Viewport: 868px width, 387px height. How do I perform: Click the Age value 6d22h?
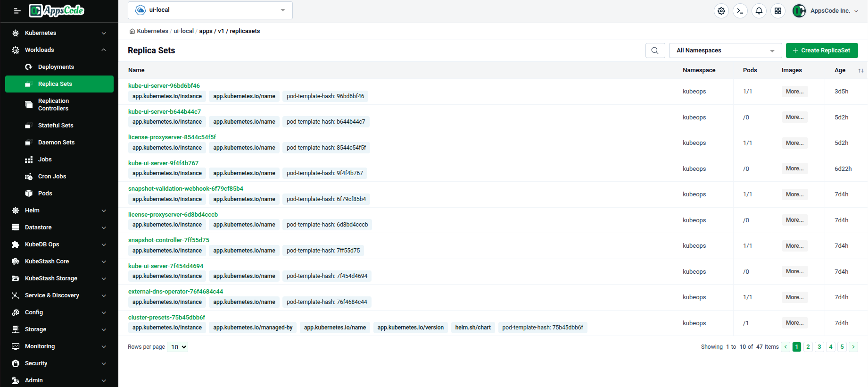[843, 169]
